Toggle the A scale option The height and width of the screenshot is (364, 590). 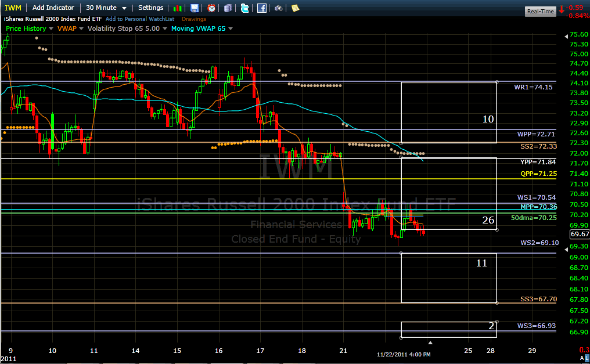pos(582,358)
